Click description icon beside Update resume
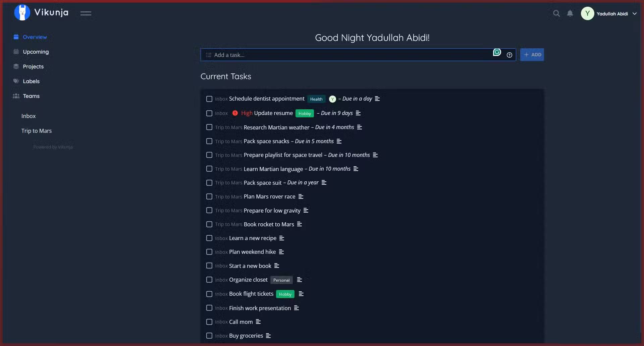Screen dimensions: 644x346 point(358,113)
